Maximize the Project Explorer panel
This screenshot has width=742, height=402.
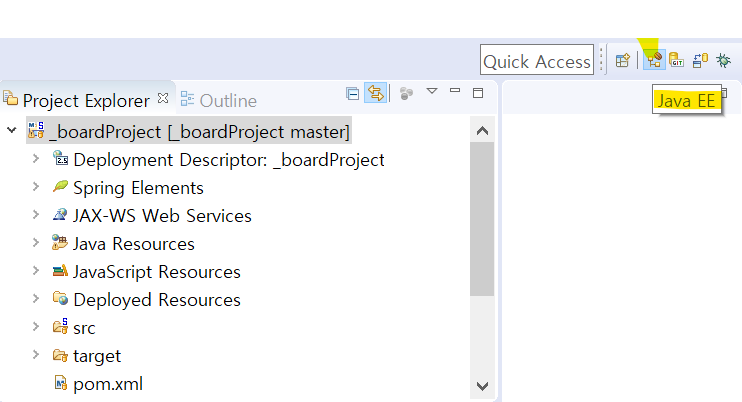tap(478, 93)
